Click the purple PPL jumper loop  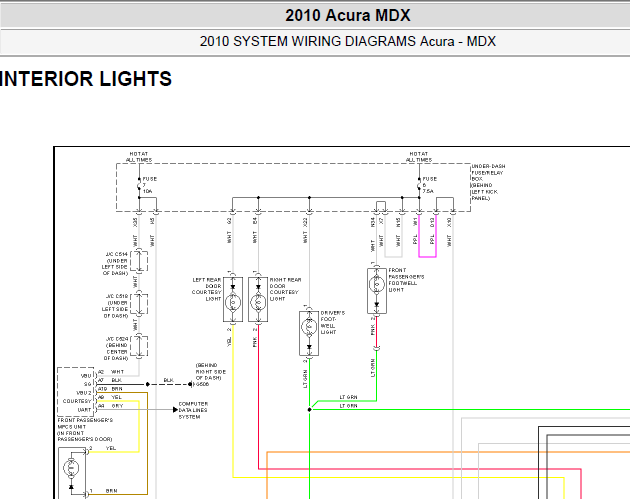(428, 236)
